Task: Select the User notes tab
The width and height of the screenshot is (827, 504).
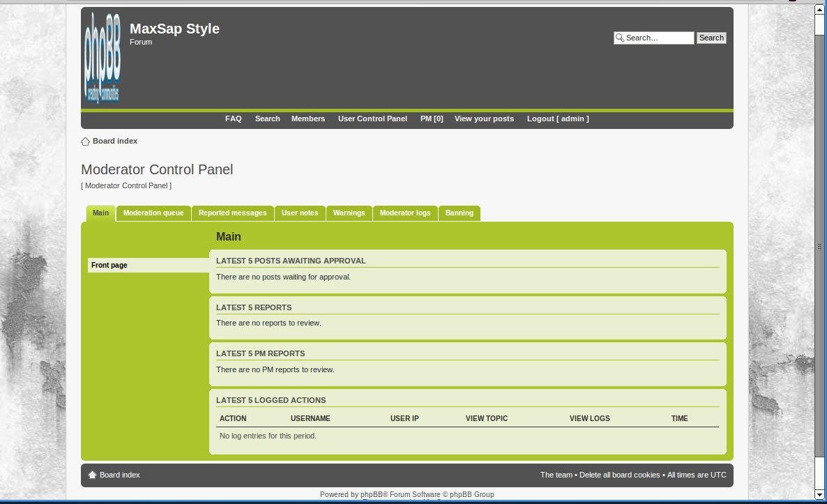Action: tap(300, 213)
